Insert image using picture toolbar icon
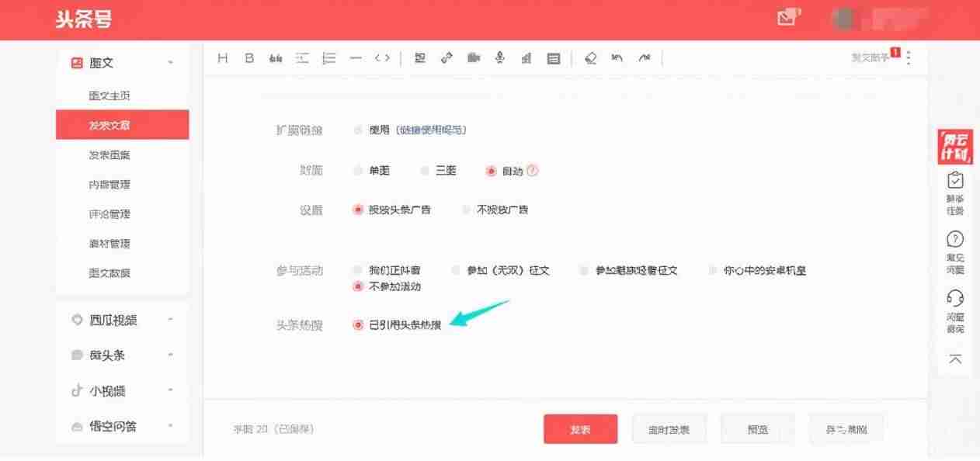Viewport: 980px width, 461px height. pyautogui.click(x=420, y=58)
